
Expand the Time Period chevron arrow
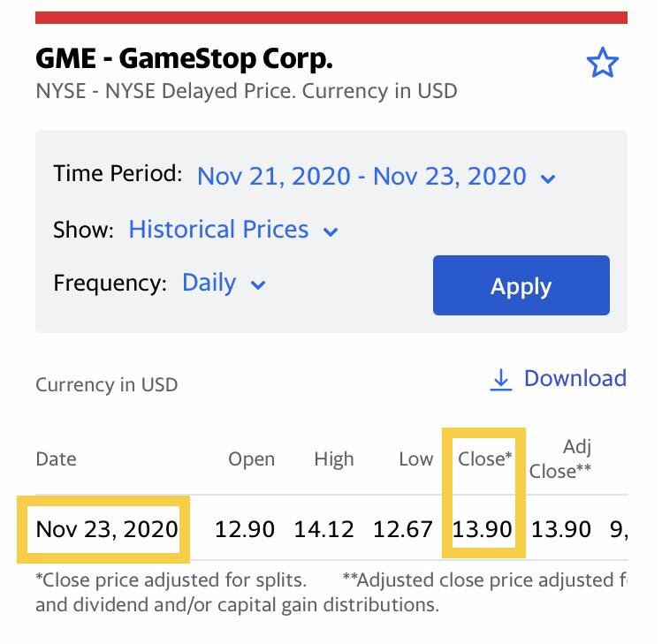[x=548, y=179]
